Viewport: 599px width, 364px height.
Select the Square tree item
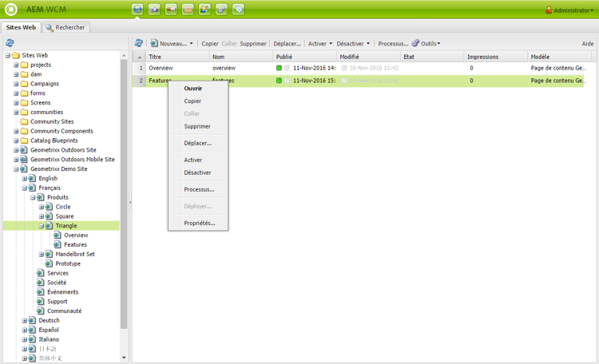click(x=65, y=216)
